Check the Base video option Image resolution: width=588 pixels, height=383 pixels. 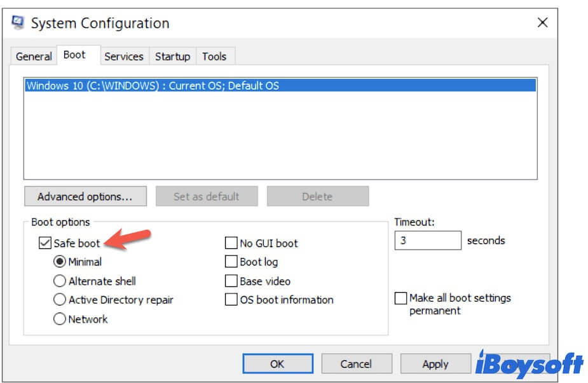coord(231,281)
